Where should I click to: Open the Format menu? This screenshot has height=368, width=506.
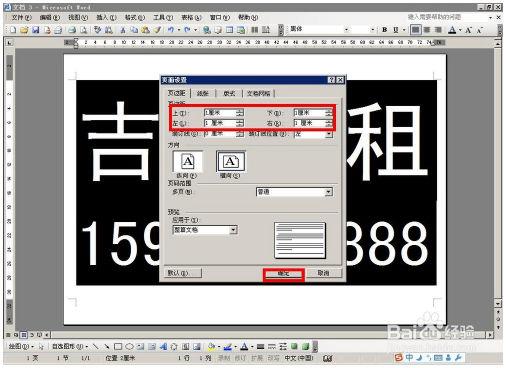[x=135, y=17]
